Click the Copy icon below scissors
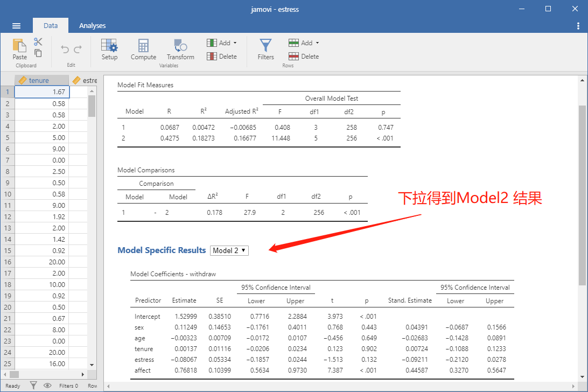Viewport: 588px width, 392px height. (x=38, y=53)
